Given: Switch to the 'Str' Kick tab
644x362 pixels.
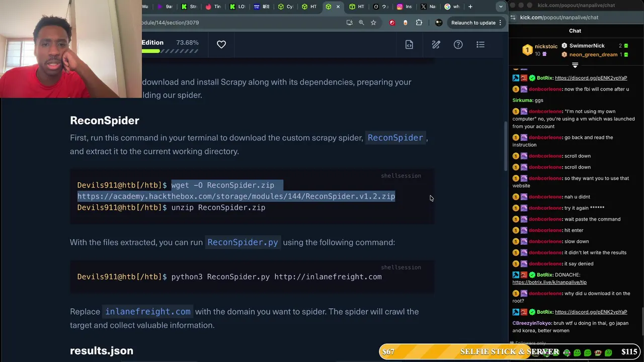Looking at the screenshot, I should point(189,7).
